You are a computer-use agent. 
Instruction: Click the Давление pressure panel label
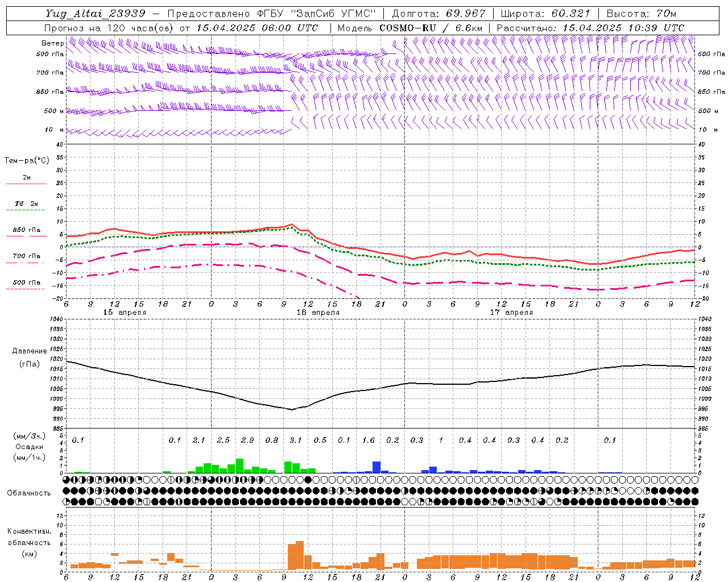(30, 351)
